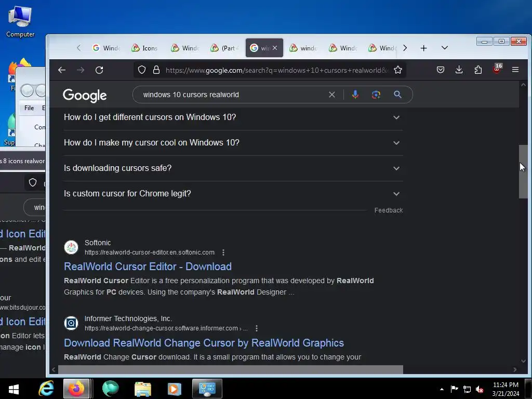Image resolution: width=532 pixels, height=399 pixels.
Task: Open File menu in the background window
Action: (29, 108)
